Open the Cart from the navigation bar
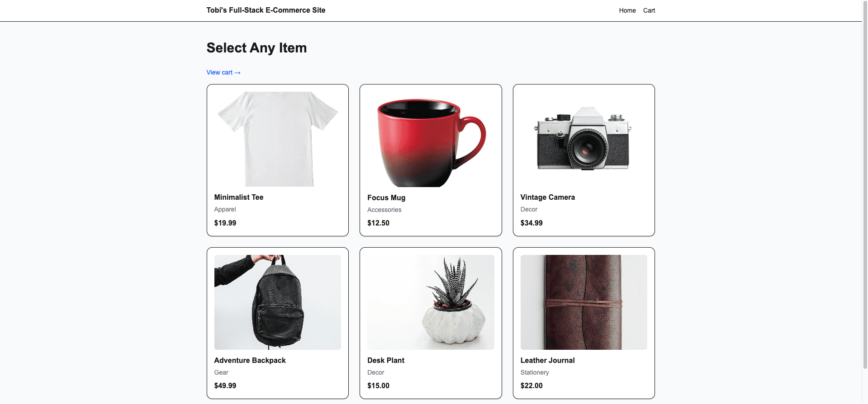 [x=649, y=10]
